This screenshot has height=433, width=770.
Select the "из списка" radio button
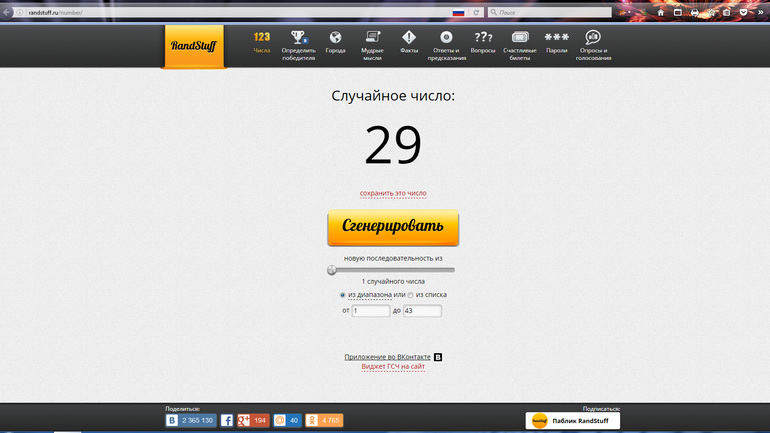[x=410, y=295]
